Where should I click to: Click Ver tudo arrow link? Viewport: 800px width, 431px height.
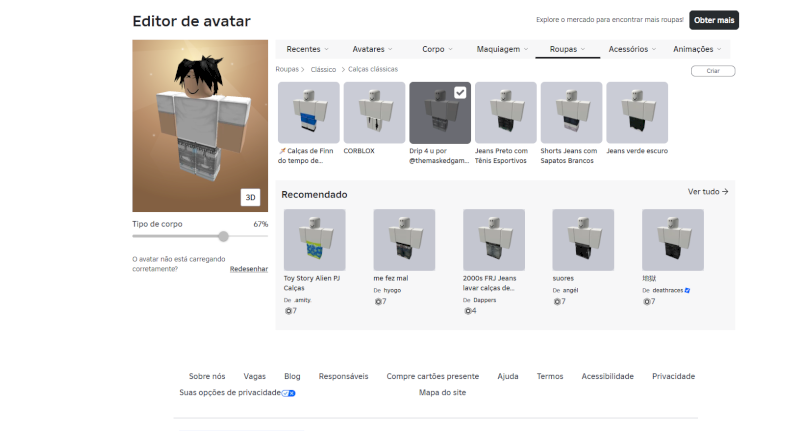pyautogui.click(x=708, y=192)
